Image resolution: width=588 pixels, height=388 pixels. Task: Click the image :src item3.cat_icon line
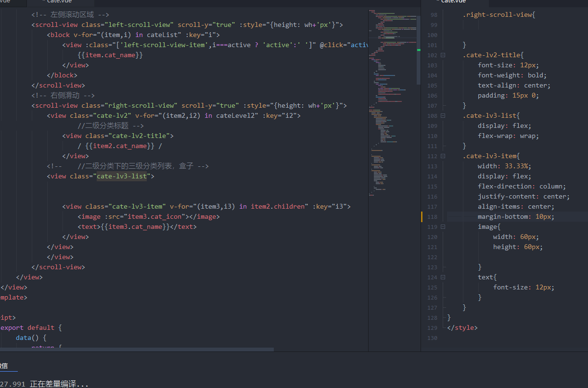pos(148,216)
